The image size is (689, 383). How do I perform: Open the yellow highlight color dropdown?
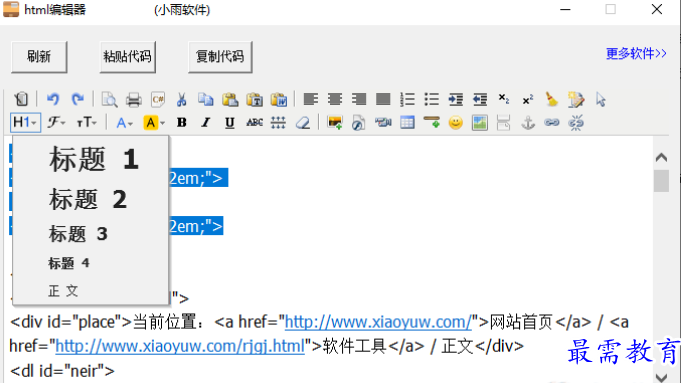[154, 123]
